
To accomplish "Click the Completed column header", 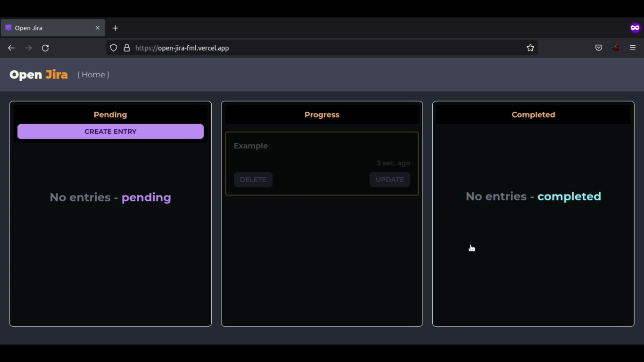I will pos(533,115).
